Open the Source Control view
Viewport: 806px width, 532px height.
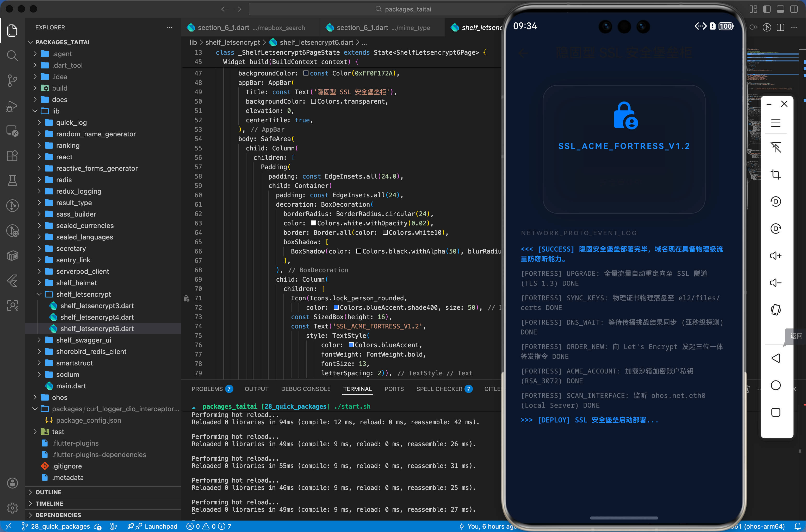click(x=12, y=80)
